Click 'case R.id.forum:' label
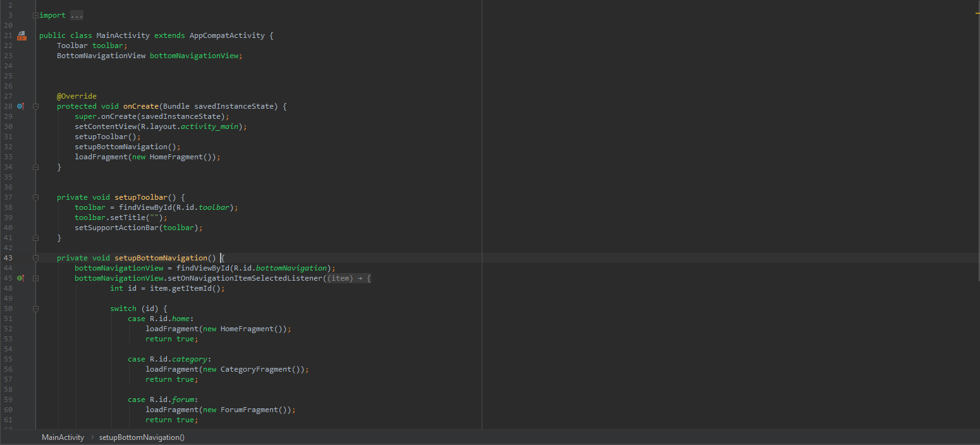980x445 pixels. (163, 399)
